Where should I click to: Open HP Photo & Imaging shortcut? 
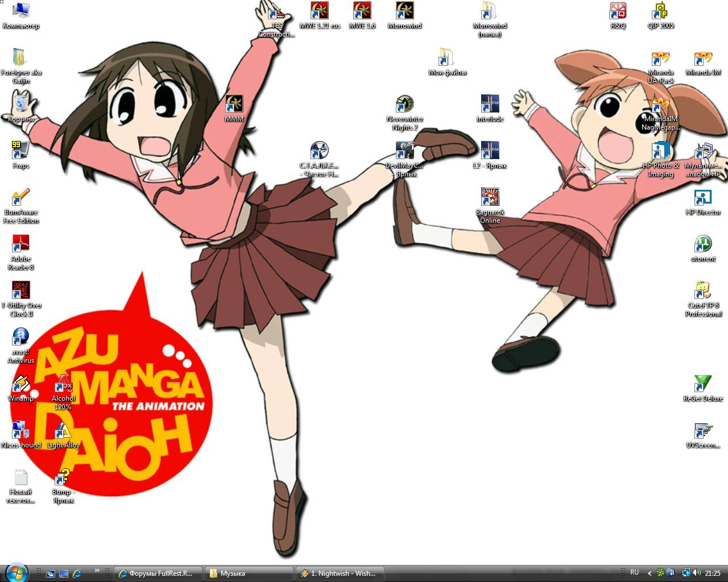[x=660, y=159]
